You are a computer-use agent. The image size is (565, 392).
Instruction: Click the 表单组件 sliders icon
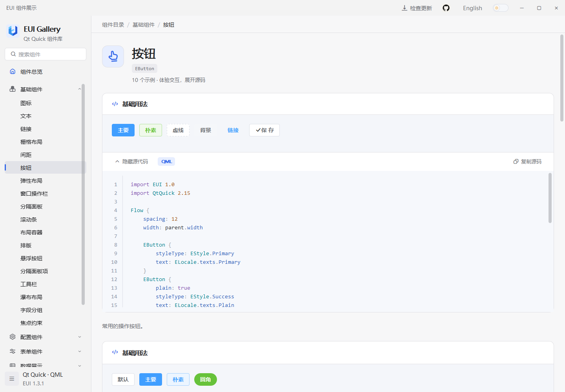pos(13,351)
